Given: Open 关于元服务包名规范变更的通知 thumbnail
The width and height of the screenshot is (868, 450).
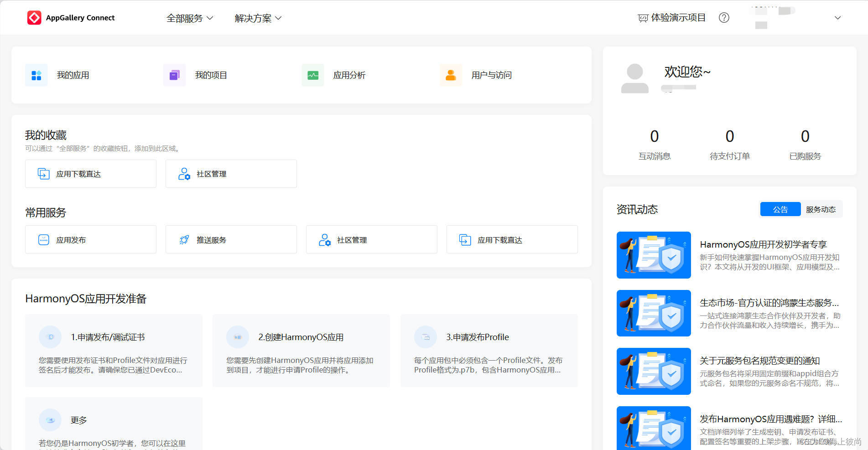Looking at the screenshot, I should pos(654,371).
